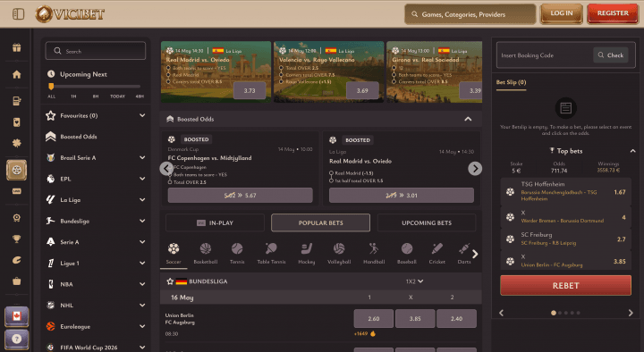Switch to the In-Play tab
This screenshot has height=352, width=644.
point(215,222)
